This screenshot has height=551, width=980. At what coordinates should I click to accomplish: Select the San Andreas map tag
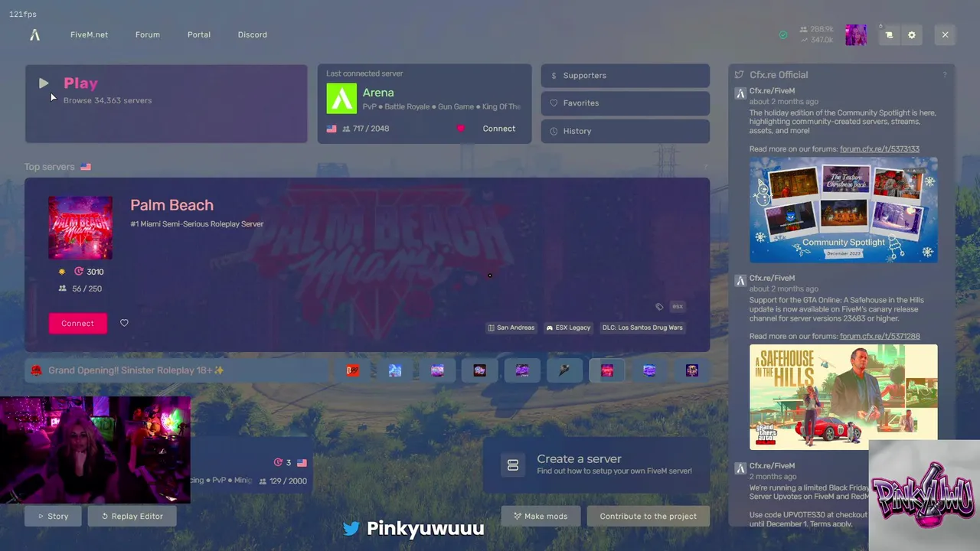click(511, 328)
